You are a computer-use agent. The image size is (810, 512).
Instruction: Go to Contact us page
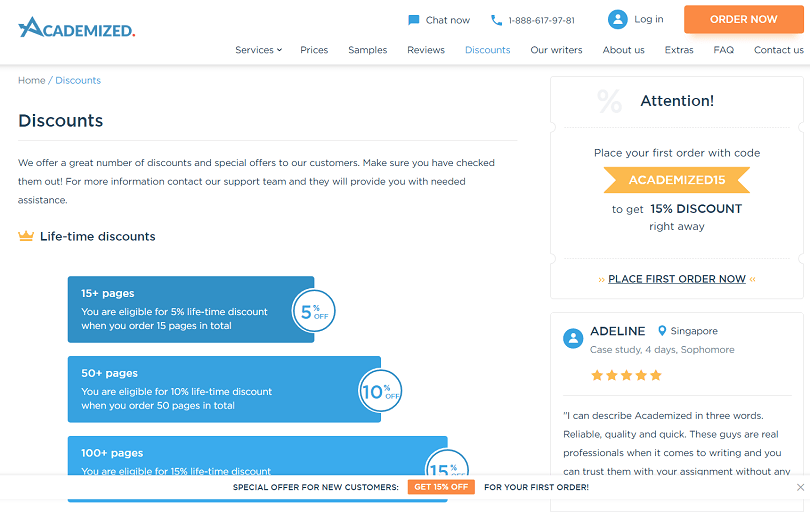[x=778, y=50]
